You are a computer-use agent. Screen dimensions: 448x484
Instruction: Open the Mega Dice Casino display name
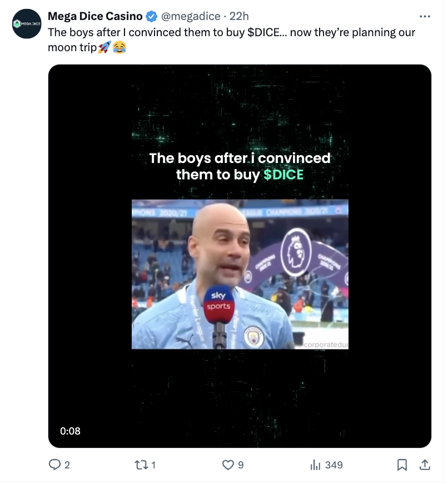(x=95, y=16)
